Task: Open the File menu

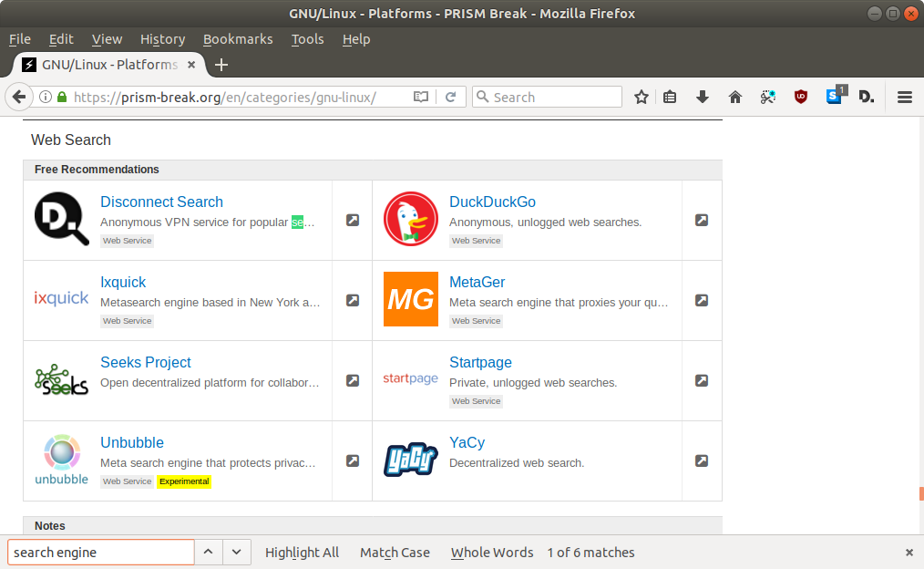Action: (x=20, y=39)
